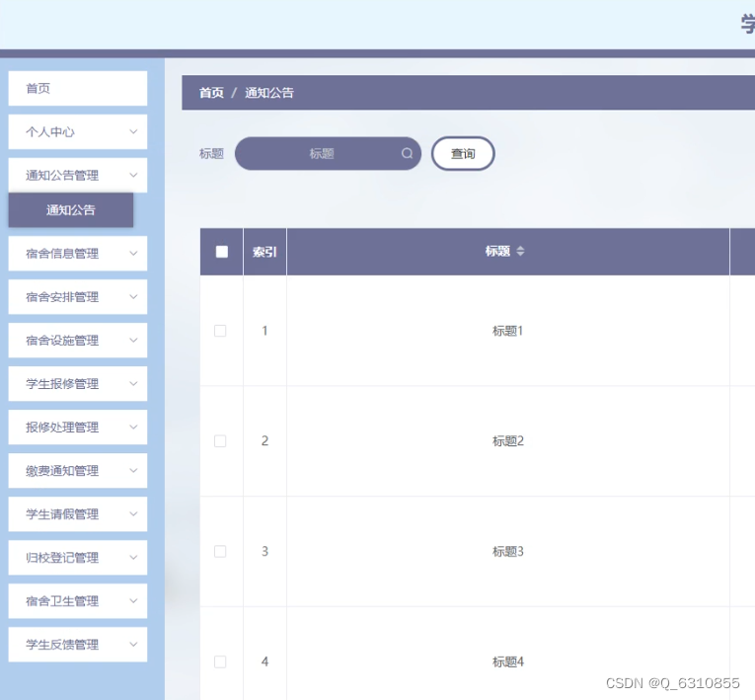Screen dimensions: 755x700
Task: Expand the 报修处理管理 chevron
Action: point(133,427)
